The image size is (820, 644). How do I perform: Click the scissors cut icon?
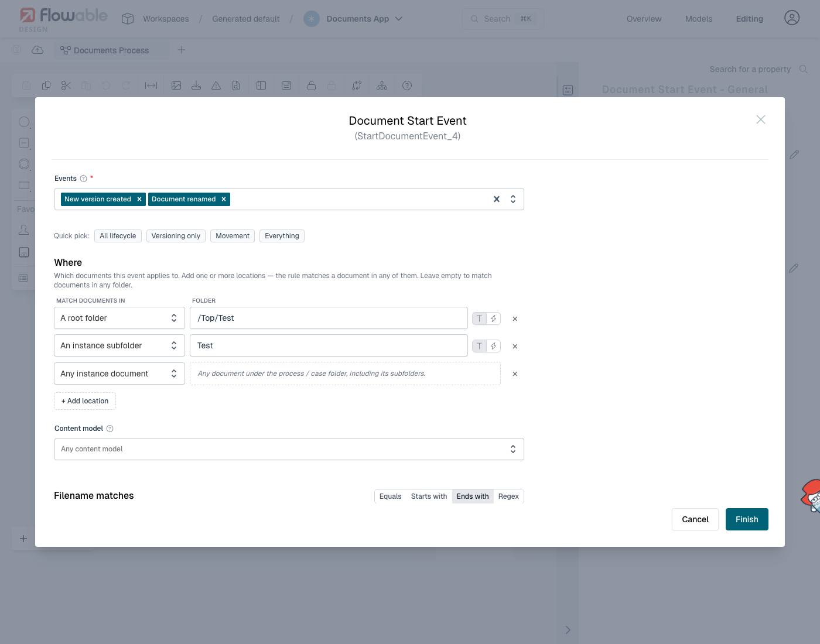(66, 85)
